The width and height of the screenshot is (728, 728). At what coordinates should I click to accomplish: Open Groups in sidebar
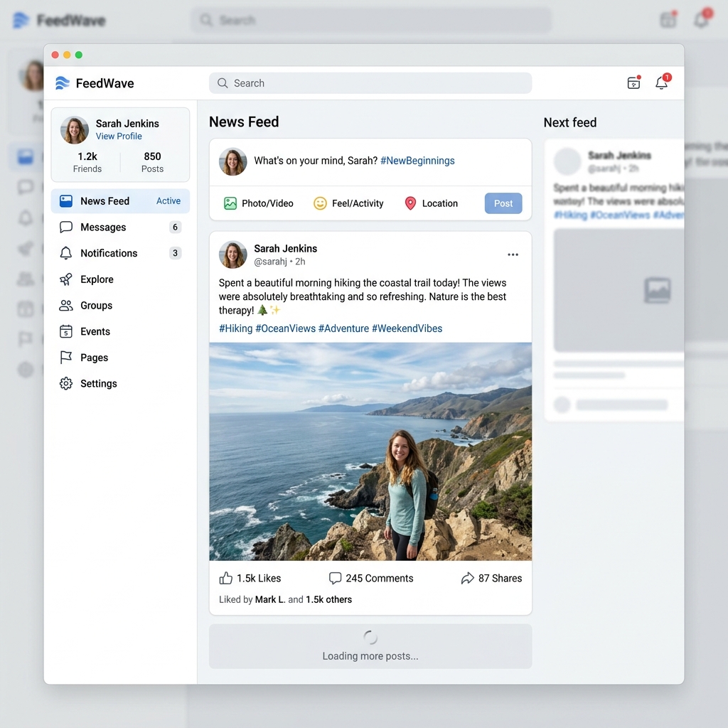point(120,306)
